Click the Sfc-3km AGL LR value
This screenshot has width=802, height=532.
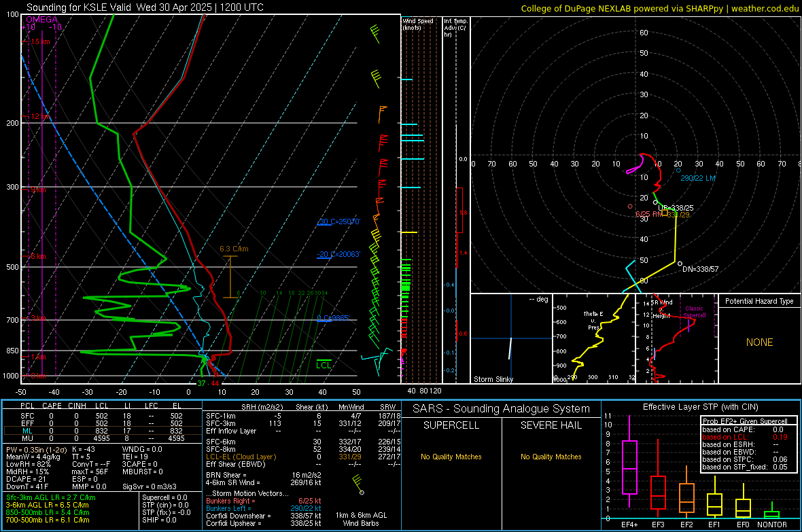(x=51, y=497)
